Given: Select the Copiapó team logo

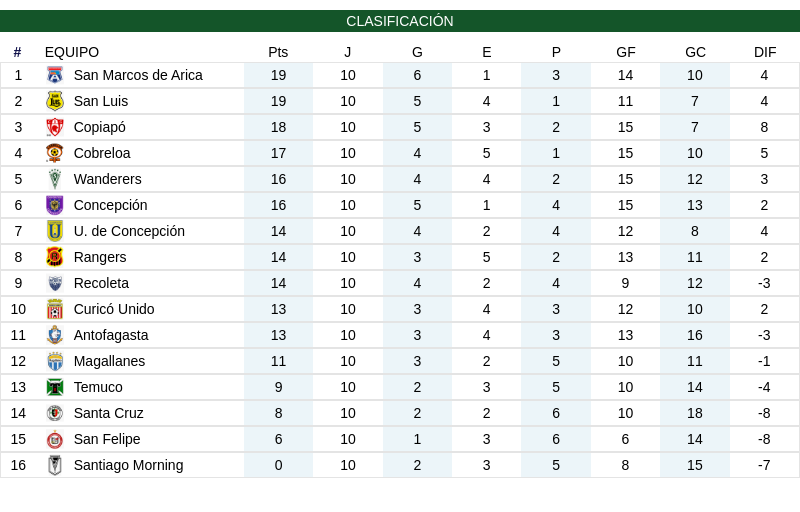Looking at the screenshot, I should pyautogui.click(x=55, y=127).
